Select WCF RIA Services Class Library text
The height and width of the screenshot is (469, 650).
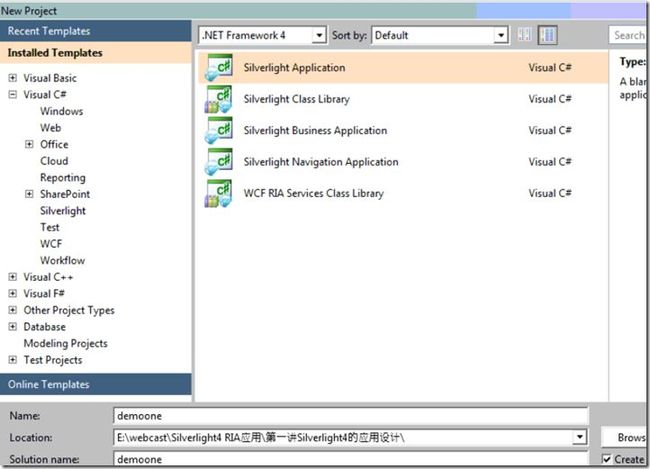click(314, 194)
